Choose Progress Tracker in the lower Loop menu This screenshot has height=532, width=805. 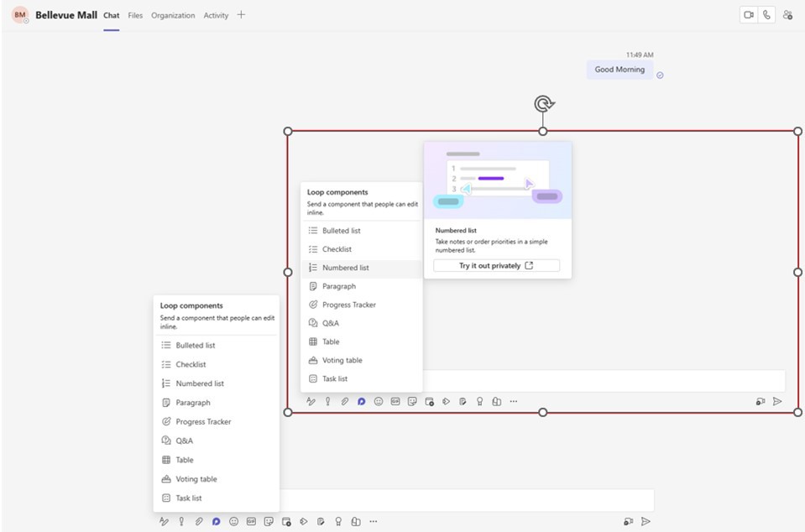pos(216,422)
